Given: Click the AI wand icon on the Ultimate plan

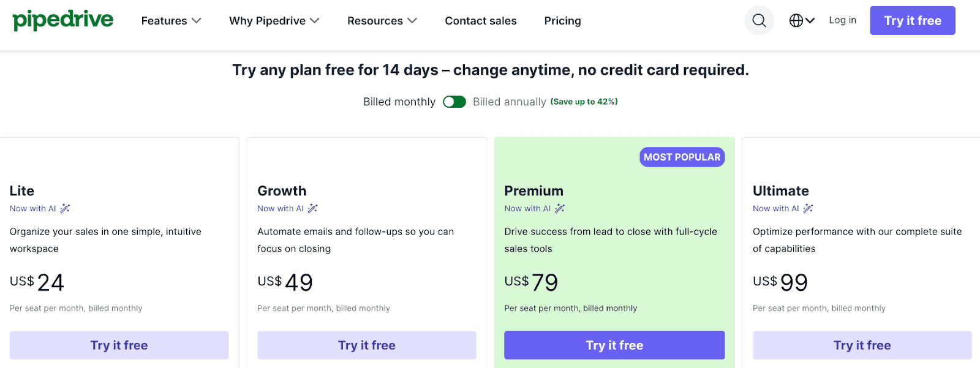Looking at the screenshot, I should coord(809,208).
